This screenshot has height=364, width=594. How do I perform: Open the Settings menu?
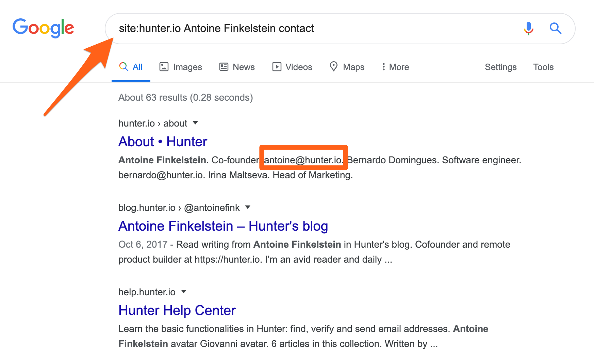(x=500, y=67)
